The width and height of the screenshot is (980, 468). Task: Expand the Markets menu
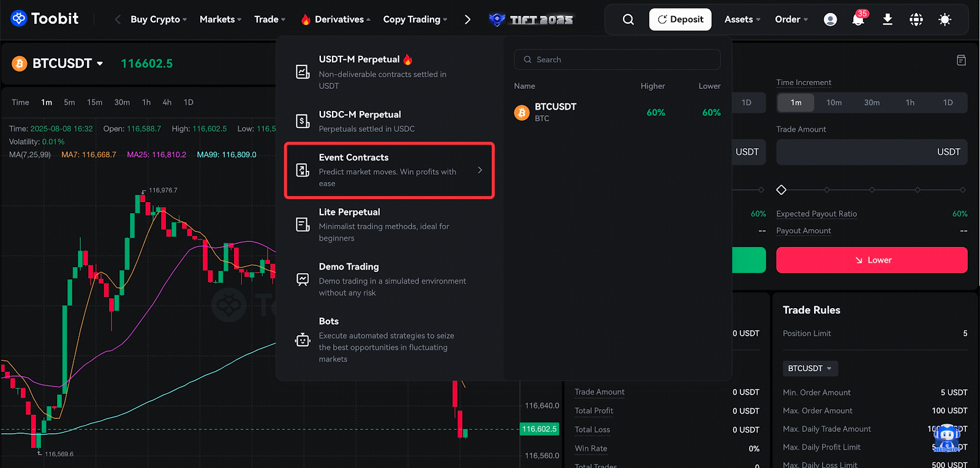pyautogui.click(x=221, y=20)
